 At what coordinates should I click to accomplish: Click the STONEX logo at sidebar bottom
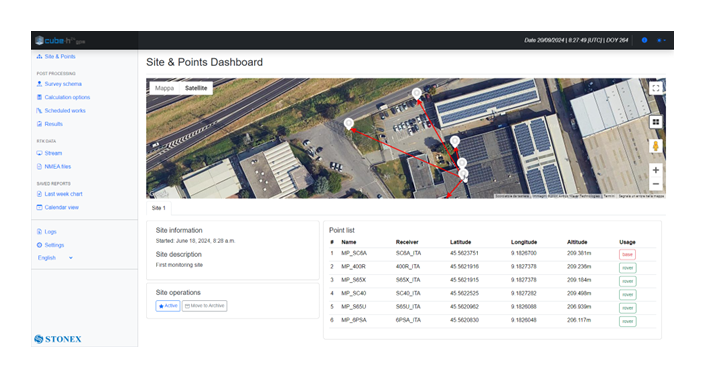pyautogui.click(x=58, y=339)
